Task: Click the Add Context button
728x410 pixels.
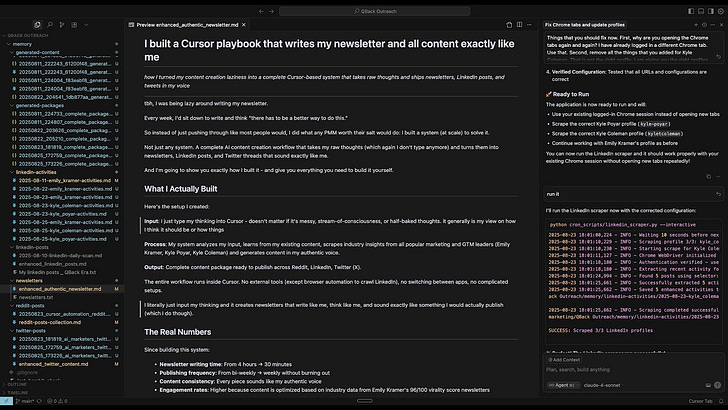Action: click(564, 360)
